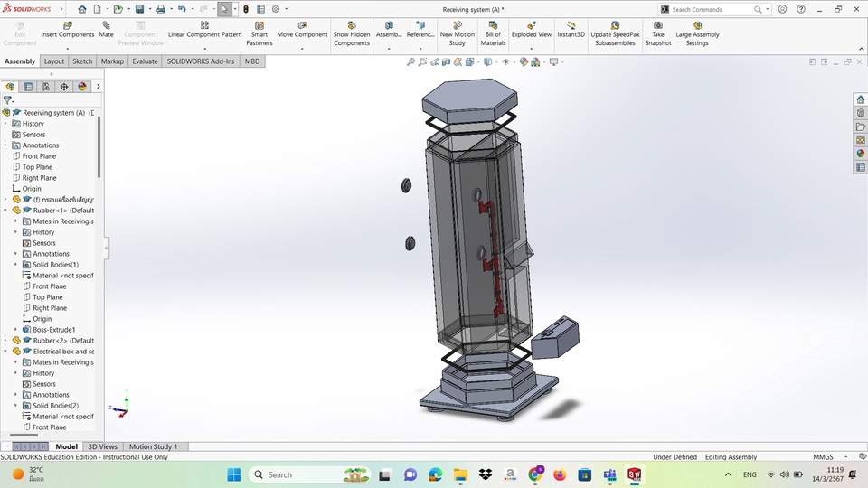
Task: Open the MMGS unit system selector
Action: point(823,457)
